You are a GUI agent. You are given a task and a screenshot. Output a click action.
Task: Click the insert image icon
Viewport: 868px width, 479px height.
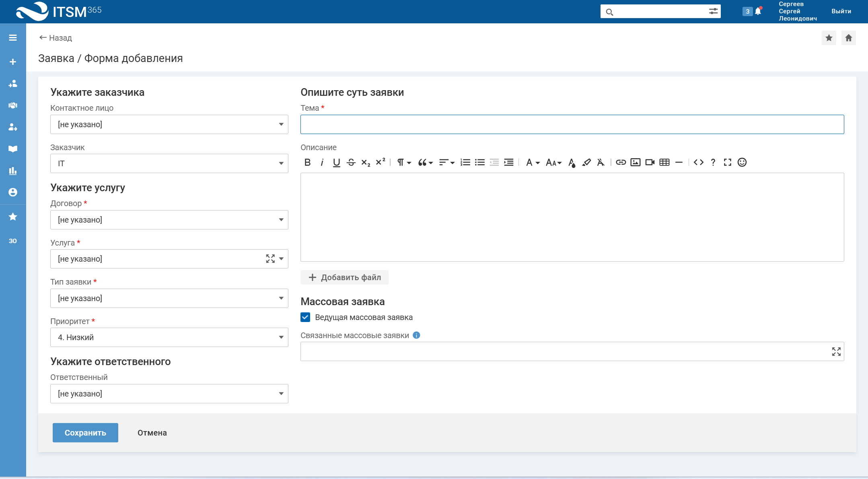click(x=636, y=162)
